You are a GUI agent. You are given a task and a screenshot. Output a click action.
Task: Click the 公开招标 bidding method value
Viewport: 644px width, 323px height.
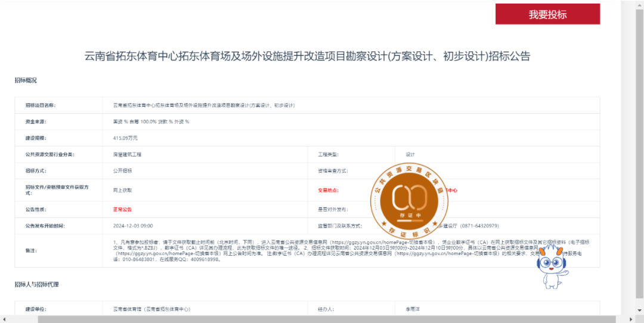pos(122,170)
